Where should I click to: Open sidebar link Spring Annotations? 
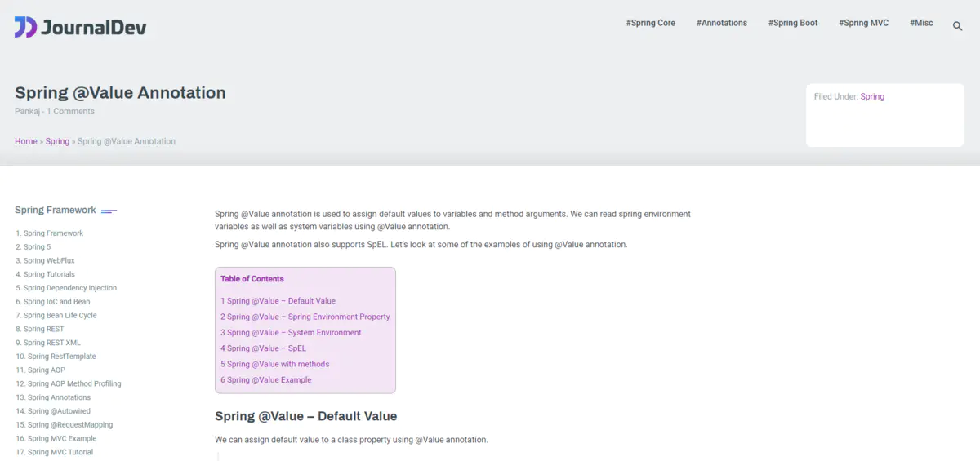click(x=59, y=397)
